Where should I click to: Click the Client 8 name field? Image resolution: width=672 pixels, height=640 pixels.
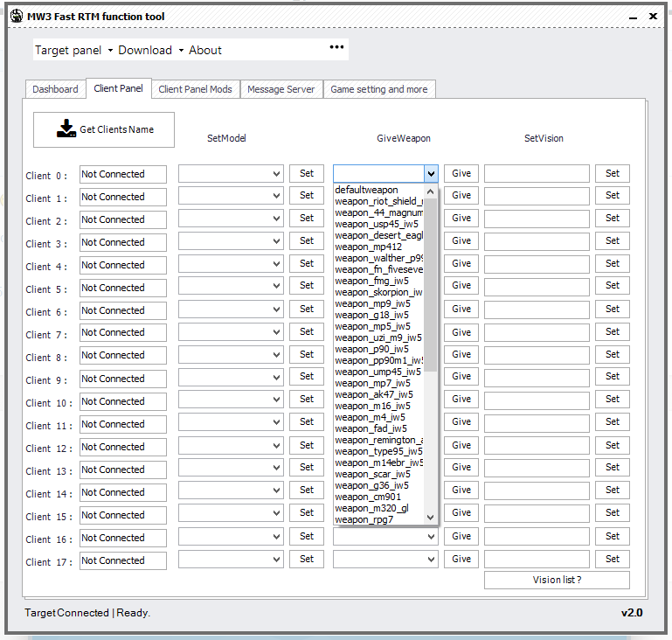pyautogui.click(x=123, y=355)
